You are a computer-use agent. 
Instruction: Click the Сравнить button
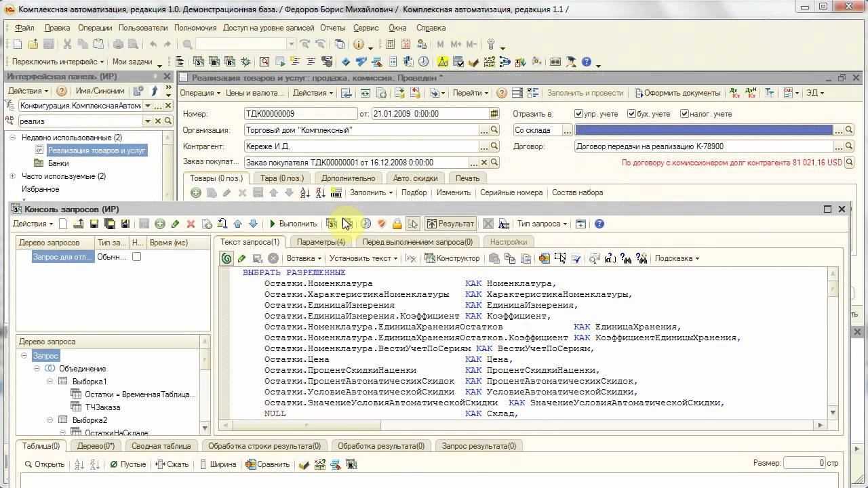[268, 464]
